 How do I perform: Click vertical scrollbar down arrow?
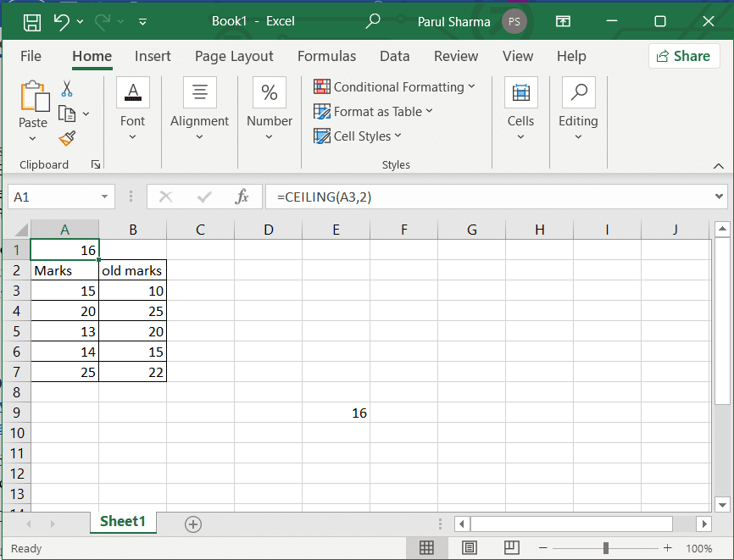[x=722, y=505]
